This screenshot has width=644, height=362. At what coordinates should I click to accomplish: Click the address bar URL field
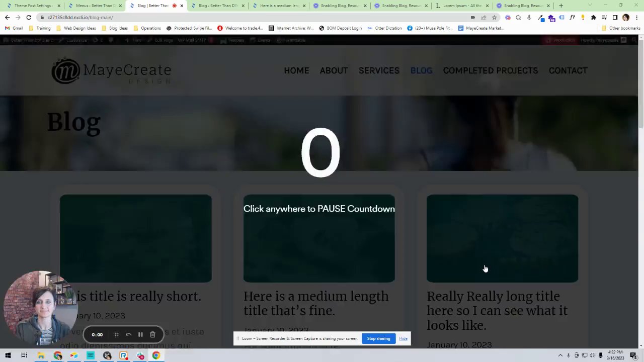[252, 18]
